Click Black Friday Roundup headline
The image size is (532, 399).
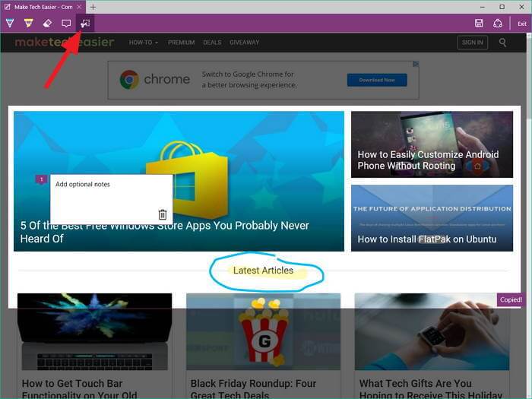click(x=253, y=389)
